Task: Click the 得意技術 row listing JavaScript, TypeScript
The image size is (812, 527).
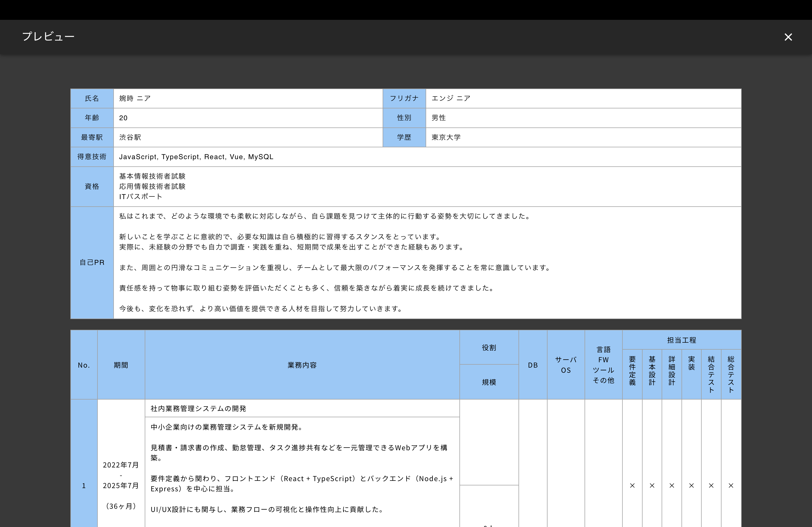Action: click(196, 157)
